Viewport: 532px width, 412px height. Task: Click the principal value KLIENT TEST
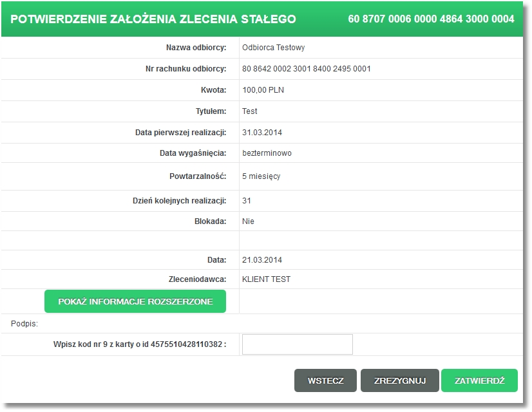266,279
